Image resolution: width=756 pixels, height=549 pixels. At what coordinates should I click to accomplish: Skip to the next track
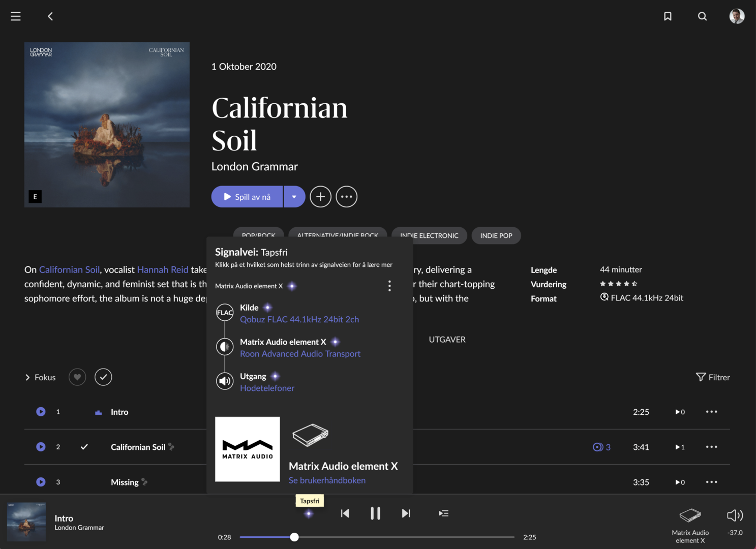406,513
